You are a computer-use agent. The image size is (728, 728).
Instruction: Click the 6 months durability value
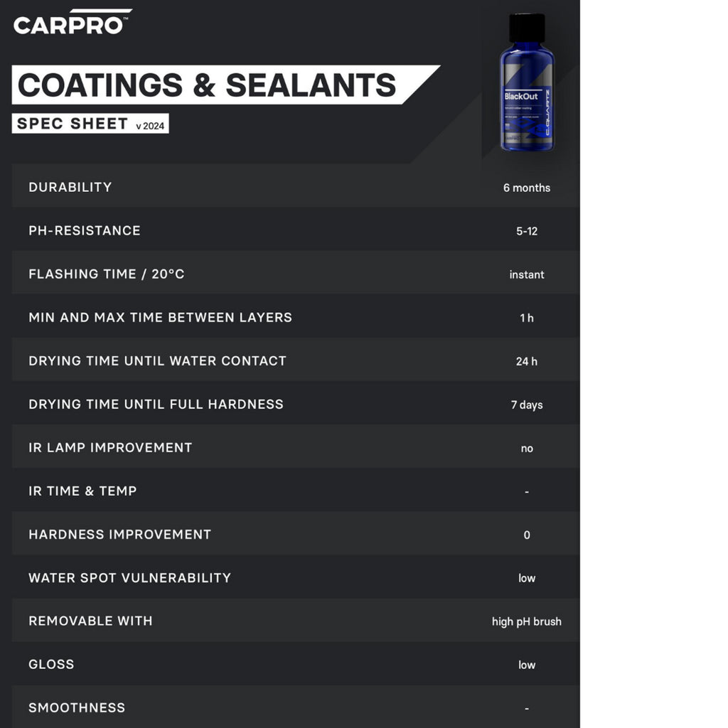pos(526,188)
